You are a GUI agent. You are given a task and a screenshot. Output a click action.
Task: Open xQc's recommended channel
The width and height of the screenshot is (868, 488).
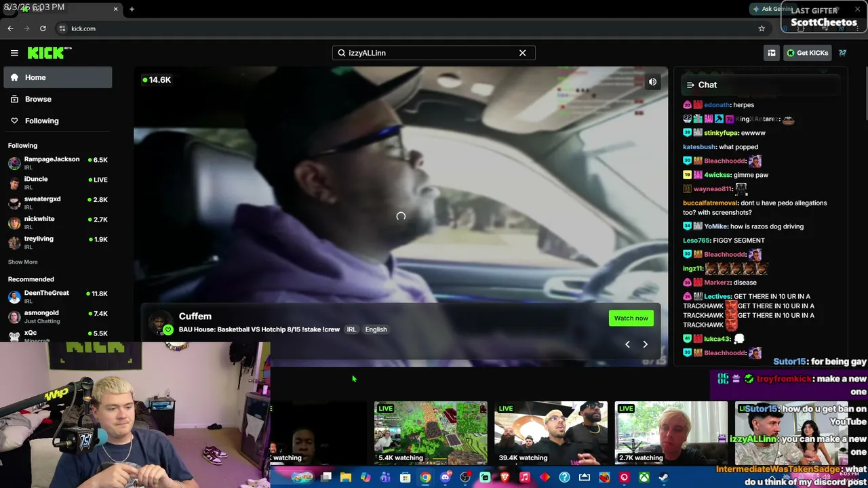(x=58, y=335)
